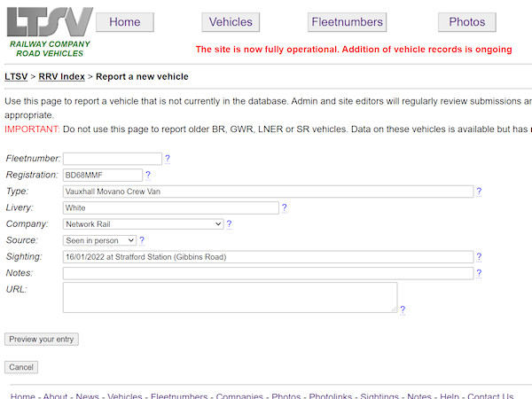Click help question mark beside Company dropdown
Screen dimensions: 532x399
point(229,224)
